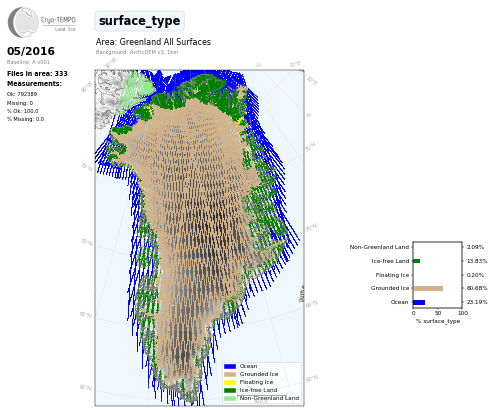This screenshot has height=410, width=492.
Task: Click the Ocean bar in the chart
Action: (x=419, y=302)
